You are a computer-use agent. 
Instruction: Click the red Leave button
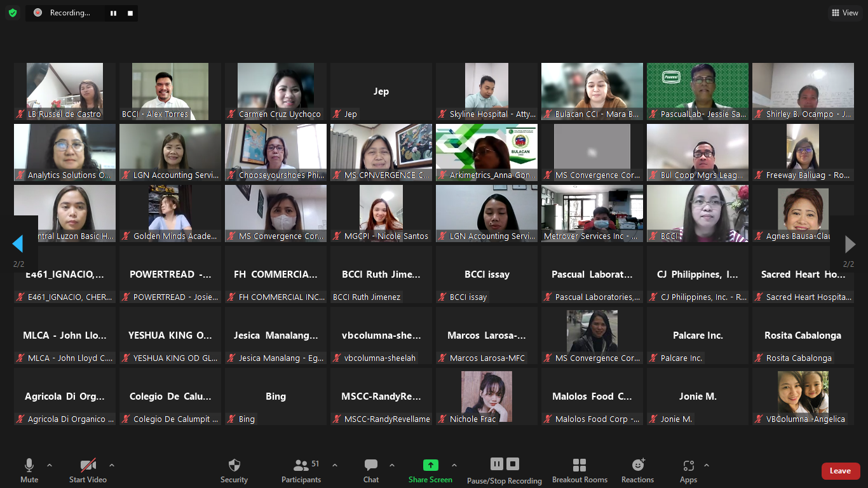(841, 471)
